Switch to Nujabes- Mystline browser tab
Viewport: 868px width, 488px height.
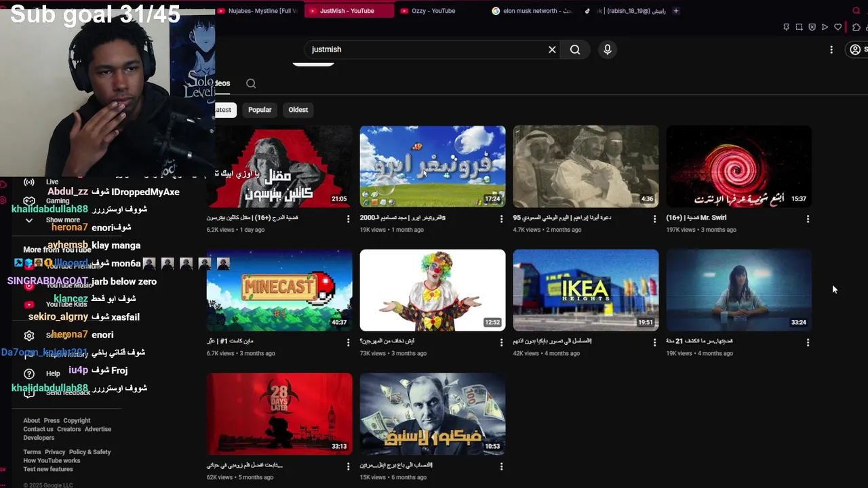coord(258,11)
